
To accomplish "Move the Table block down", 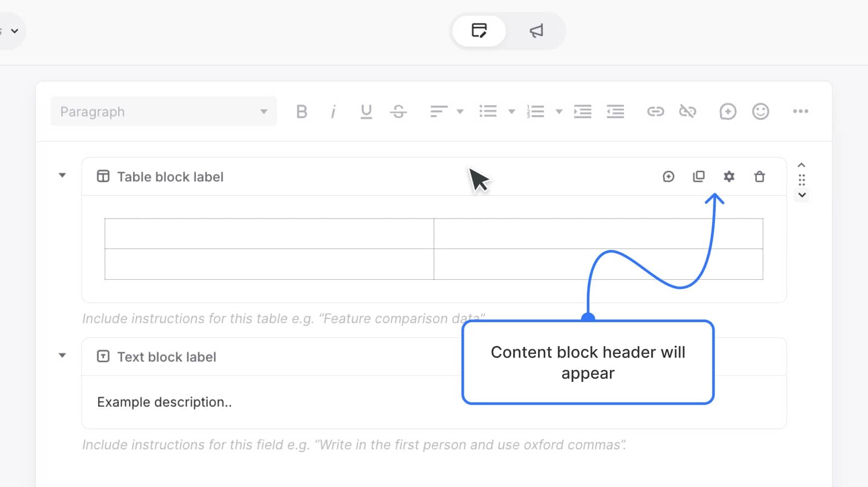I will click(802, 195).
